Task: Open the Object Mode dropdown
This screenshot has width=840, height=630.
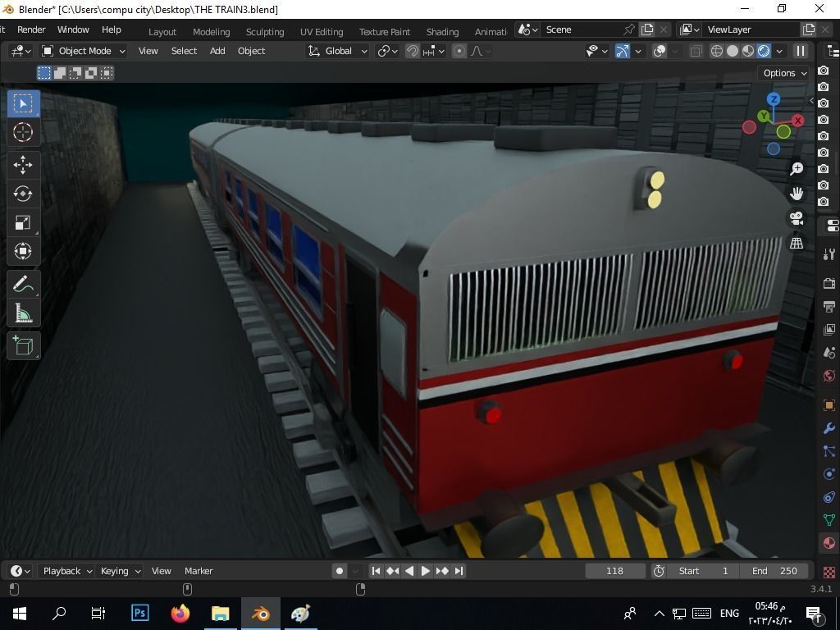Action: tap(84, 51)
